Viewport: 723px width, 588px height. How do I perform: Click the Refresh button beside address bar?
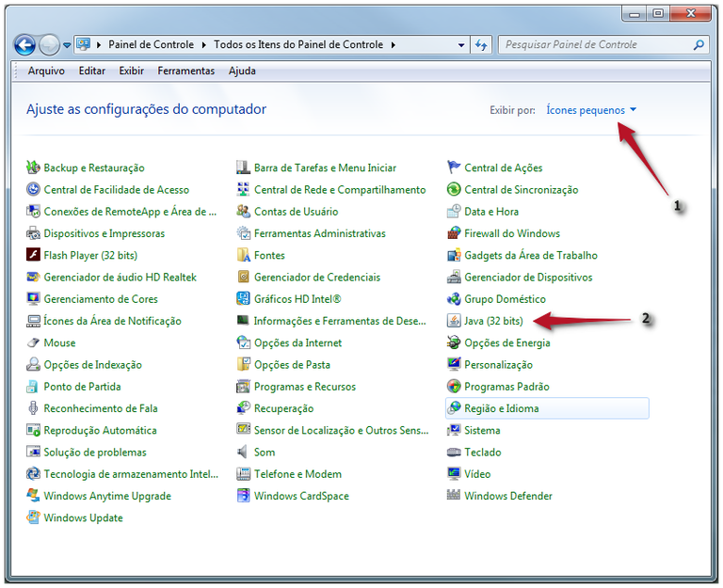(x=482, y=44)
